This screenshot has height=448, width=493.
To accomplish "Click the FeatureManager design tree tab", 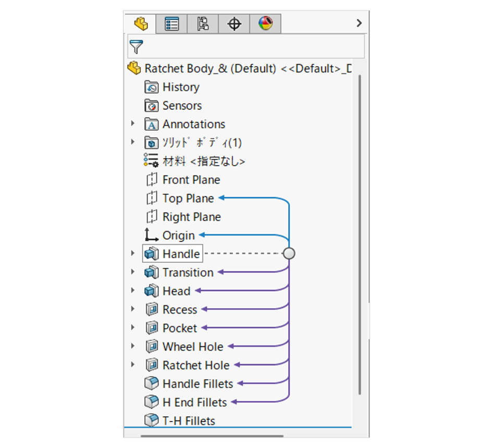I will point(141,24).
